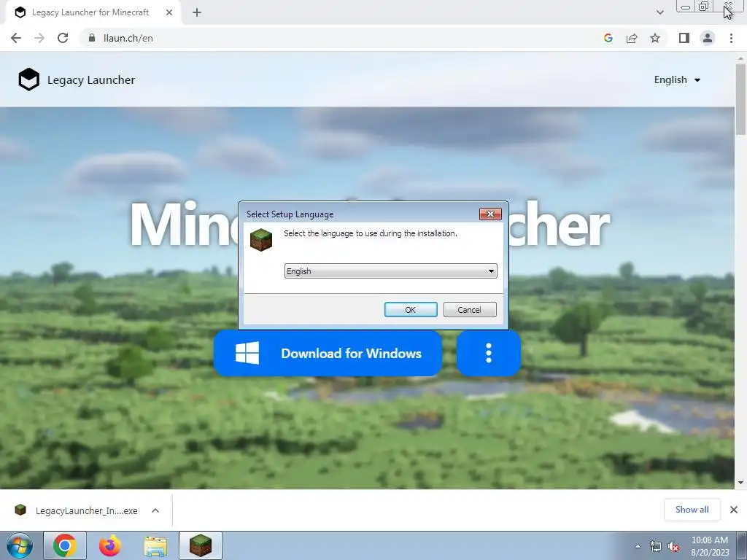The width and height of the screenshot is (747, 560).
Task: Cancel the setup language dialog
Action: (470, 309)
